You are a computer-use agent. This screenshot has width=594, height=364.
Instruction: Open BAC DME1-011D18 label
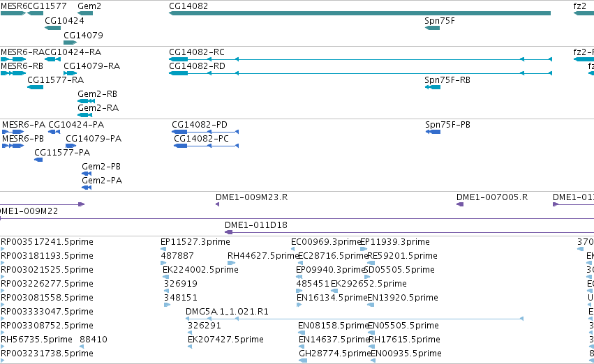256,225
